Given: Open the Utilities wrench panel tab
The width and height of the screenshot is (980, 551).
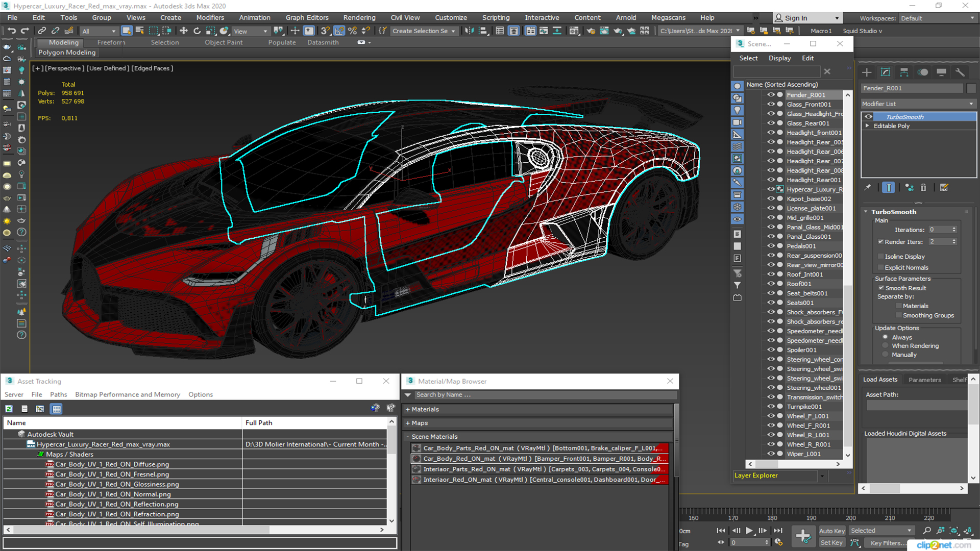Looking at the screenshot, I should [x=960, y=72].
